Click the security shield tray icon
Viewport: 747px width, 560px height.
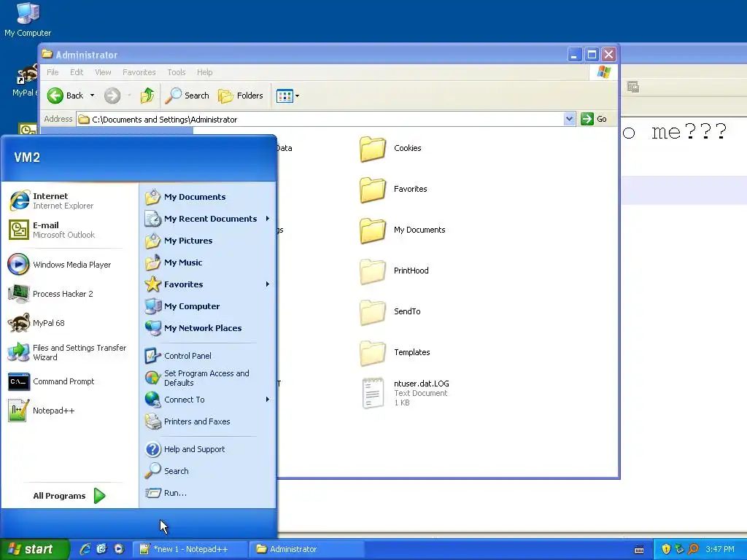click(x=666, y=549)
